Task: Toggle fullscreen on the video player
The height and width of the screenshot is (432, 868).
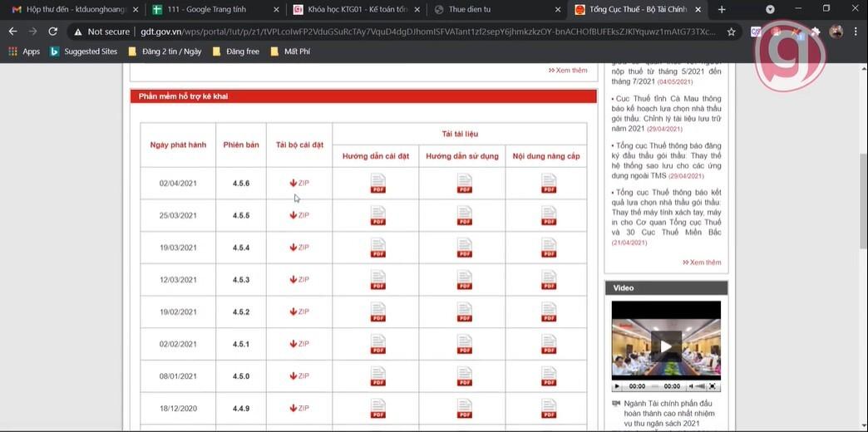Action: [x=713, y=386]
